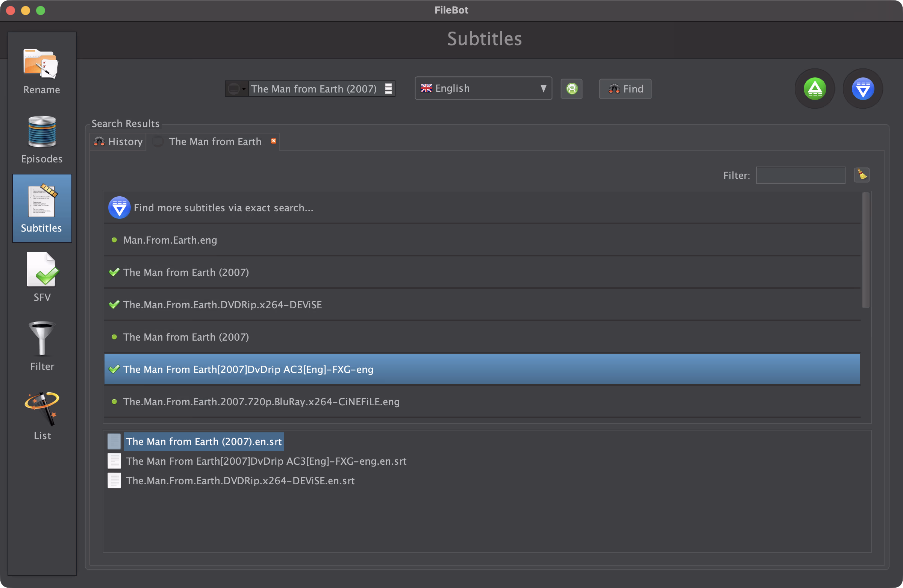Click the green user login icon

571,89
